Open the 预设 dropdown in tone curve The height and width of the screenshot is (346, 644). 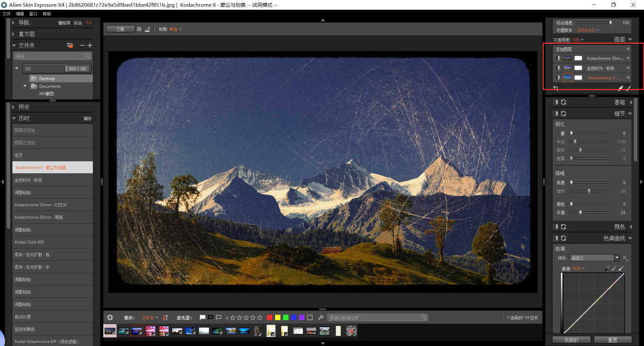[594, 258]
